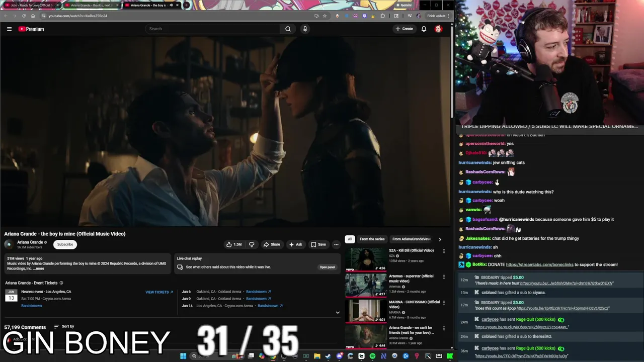Click the Ask button under the video
The image size is (644, 362).
click(x=295, y=244)
